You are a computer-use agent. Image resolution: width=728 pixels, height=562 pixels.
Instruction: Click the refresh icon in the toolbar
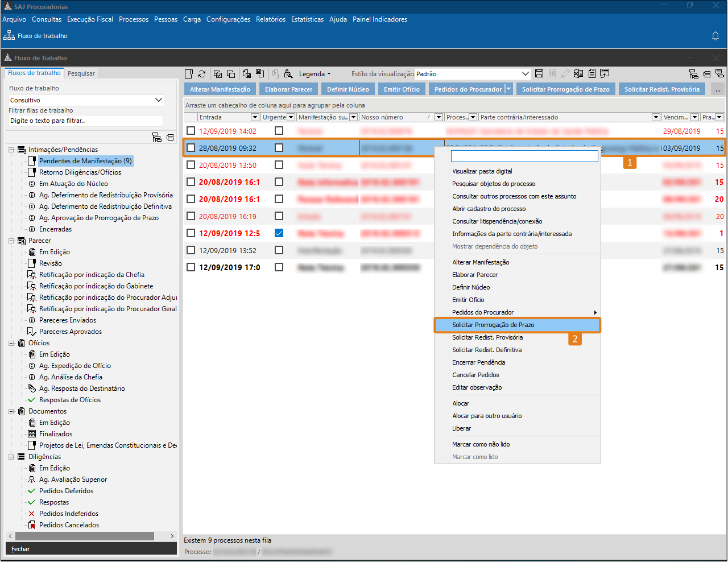click(202, 74)
